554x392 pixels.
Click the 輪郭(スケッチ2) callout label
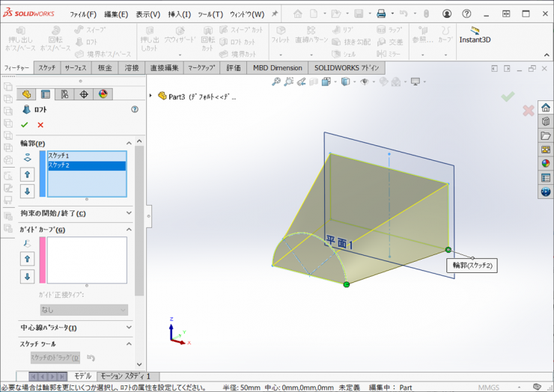click(x=472, y=266)
